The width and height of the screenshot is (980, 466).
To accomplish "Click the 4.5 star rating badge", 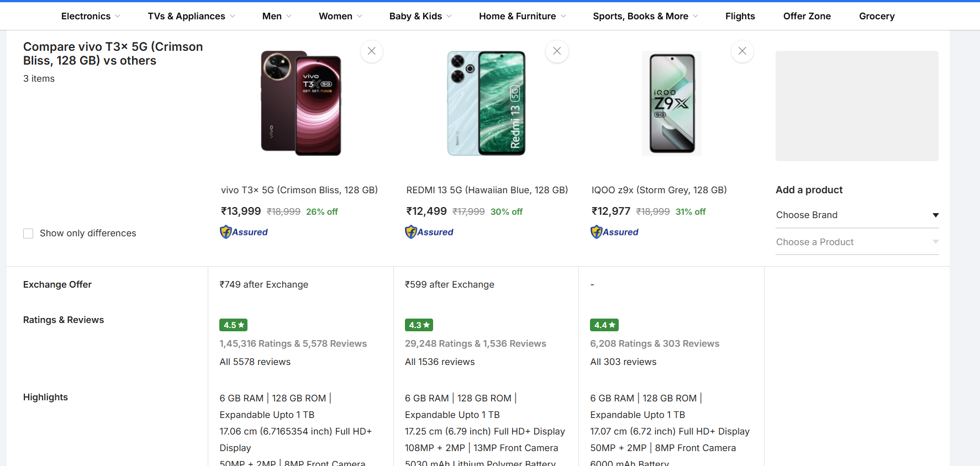I will [x=233, y=325].
